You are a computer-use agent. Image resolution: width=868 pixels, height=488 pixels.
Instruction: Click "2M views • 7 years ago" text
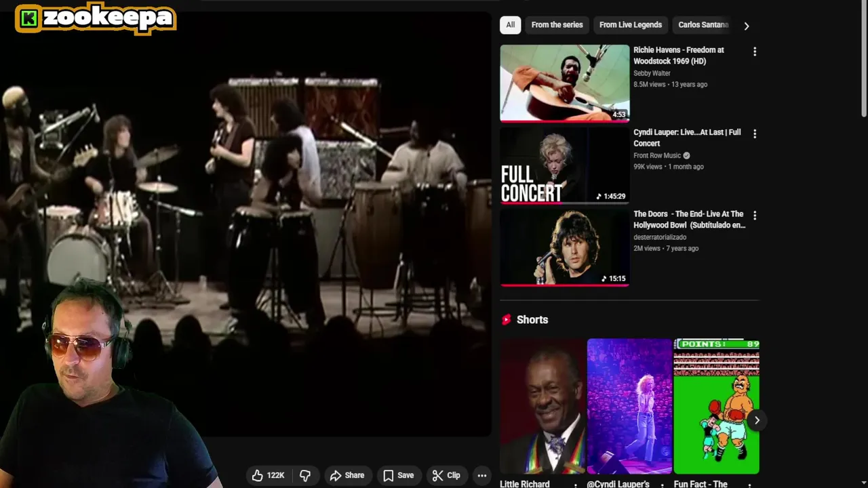tap(666, 249)
